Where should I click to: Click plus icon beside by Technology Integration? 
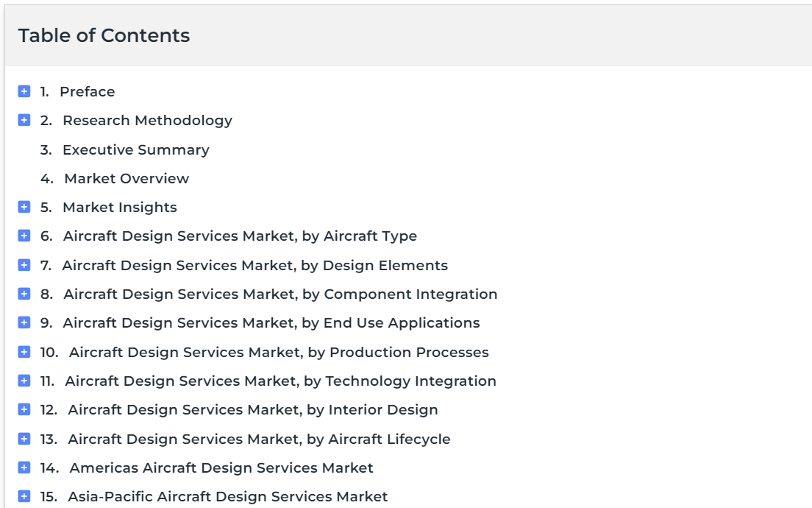pyautogui.click(x=24, y=381)
